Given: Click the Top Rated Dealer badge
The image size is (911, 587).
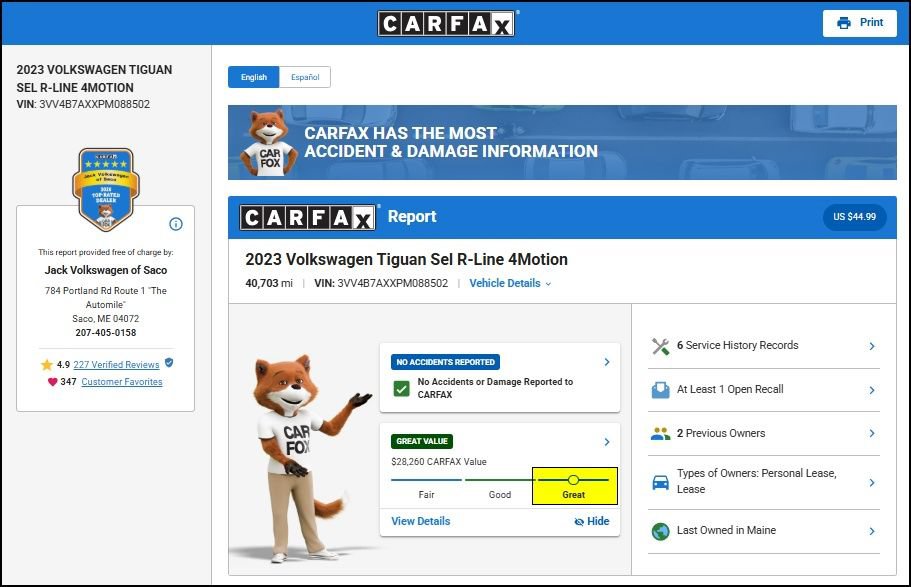Looking at the screenshot, I should (x=106, y=189).
